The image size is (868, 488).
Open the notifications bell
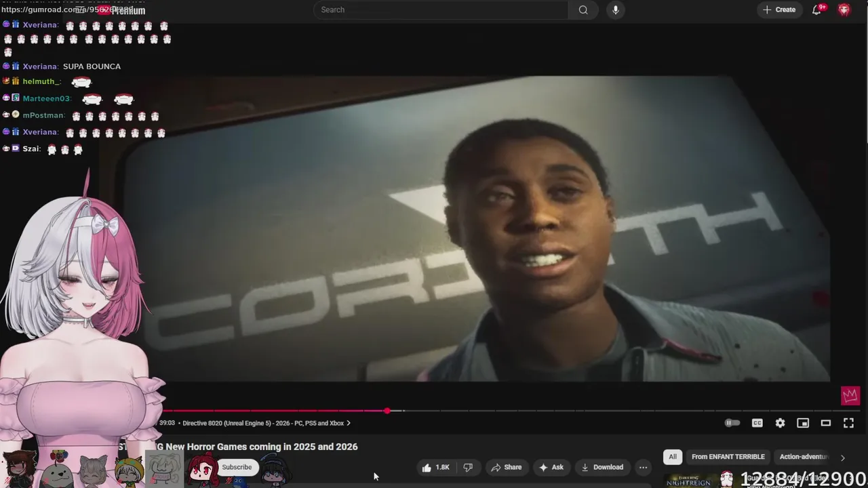click(818, 9)
